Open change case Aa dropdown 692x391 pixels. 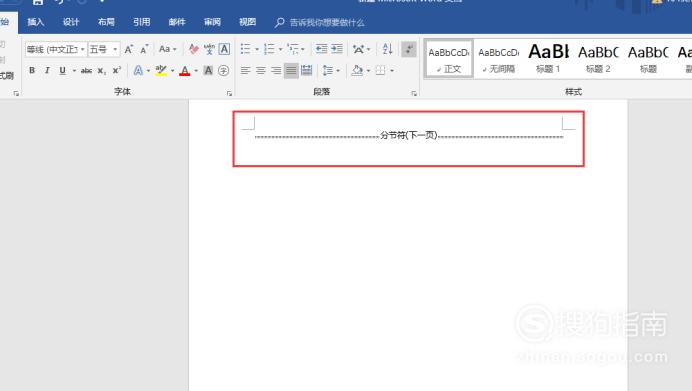click(167, 49)
